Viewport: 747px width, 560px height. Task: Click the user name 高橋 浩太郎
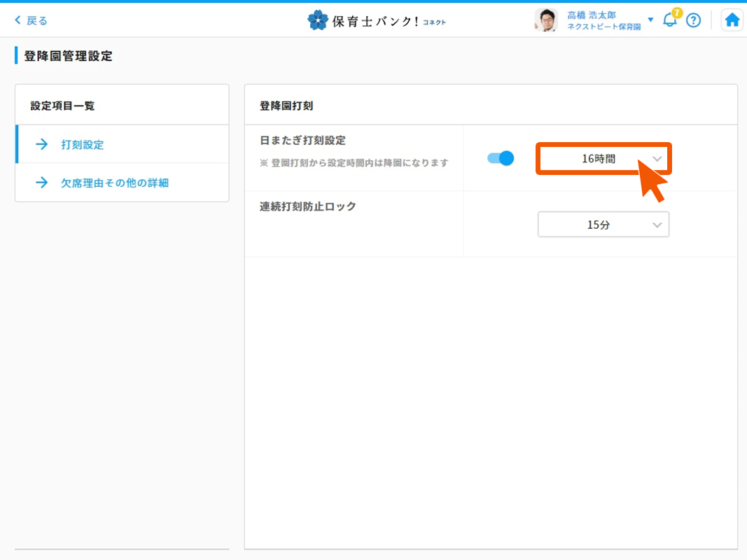pyautogui.click(x=592, y=15)
